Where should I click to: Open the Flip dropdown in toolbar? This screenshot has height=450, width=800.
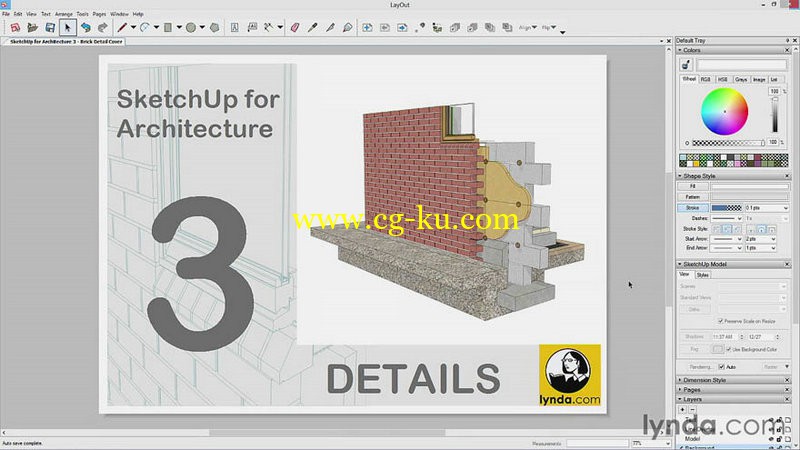tap(549, 28)
